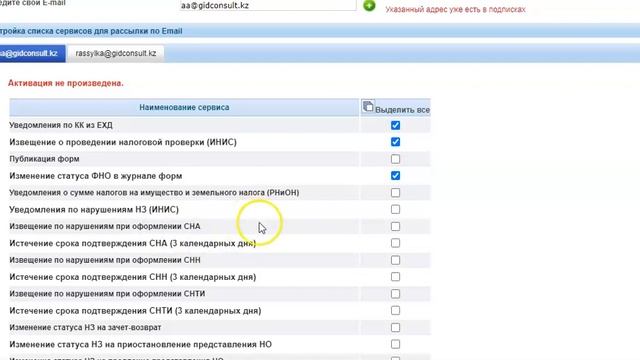Screen dimensions: 640x360
Task: Click the green add email icon
Action: (369, 5)
